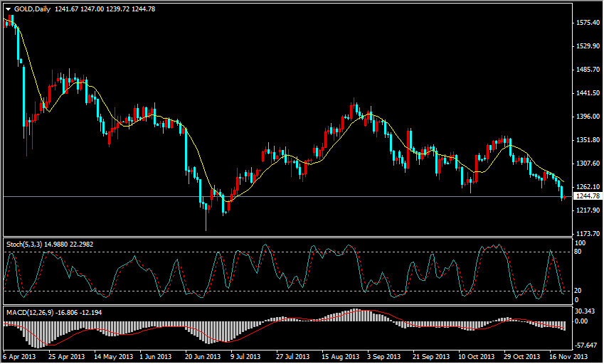
Task: Click the triangle arrow before GOLD,Daily
Action: (8, 9)
